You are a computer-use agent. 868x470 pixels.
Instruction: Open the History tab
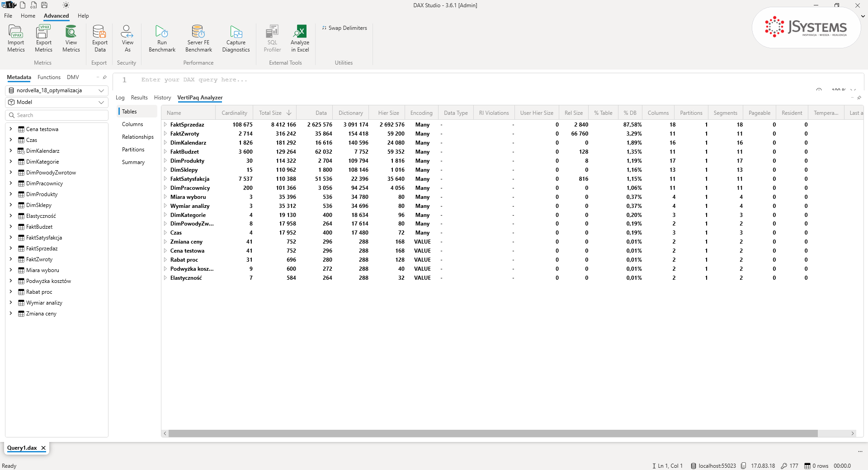(x=162, y=98)
